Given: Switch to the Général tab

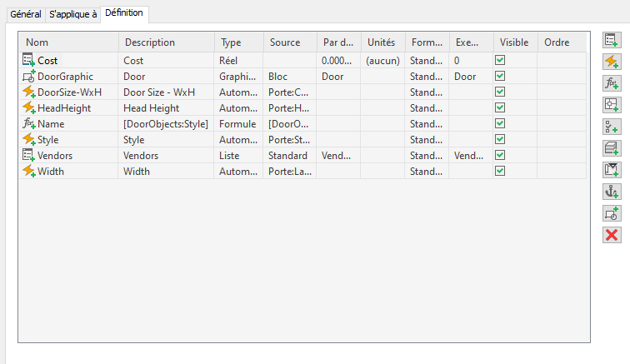Looking at the screenshot, I should (x=25, y=14).
